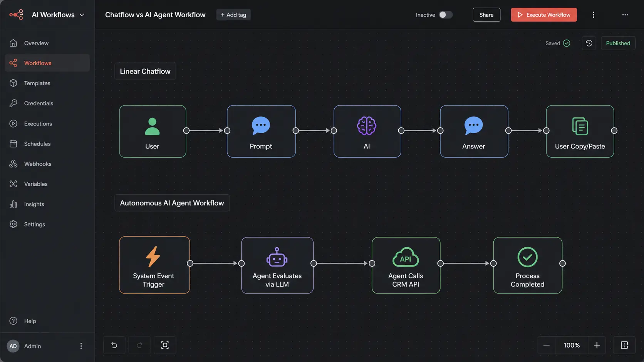
Task: Select the Autonomous AI Agent Workflow label
Action: tap(172, 203)
